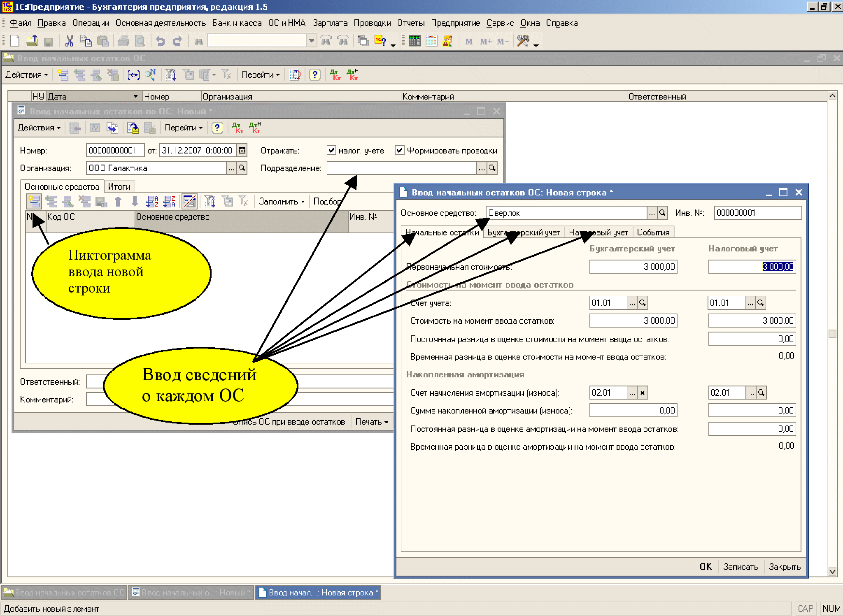Switch to Ввод начальных остатков ОС taskbar window

[64, 593]
